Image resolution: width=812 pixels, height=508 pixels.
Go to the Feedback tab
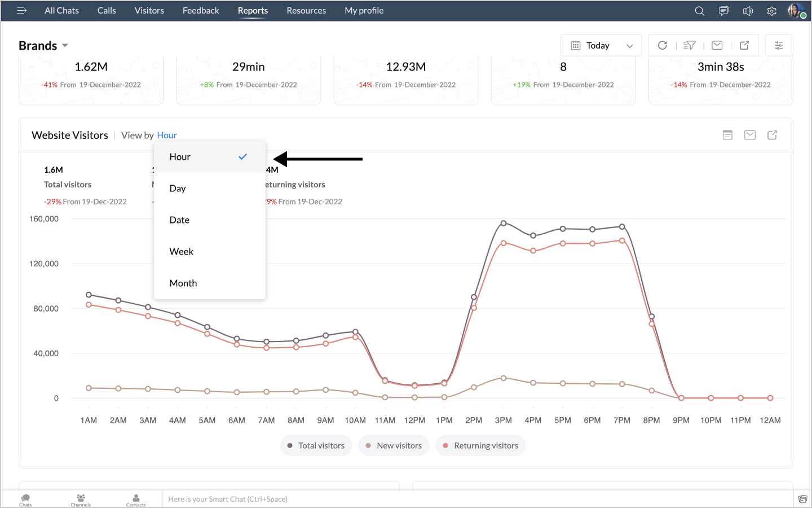coord(201,11)
